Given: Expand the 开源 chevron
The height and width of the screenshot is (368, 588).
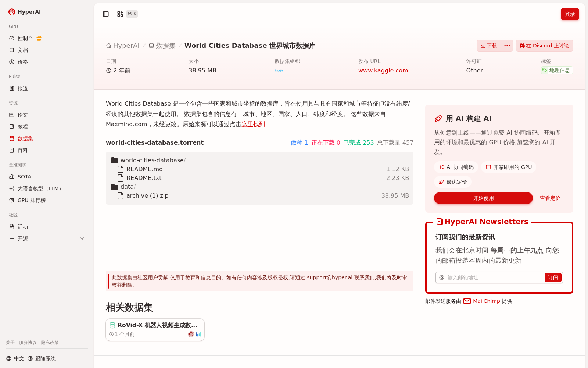Looking at the screenshot, I should [x=82, y=238].
